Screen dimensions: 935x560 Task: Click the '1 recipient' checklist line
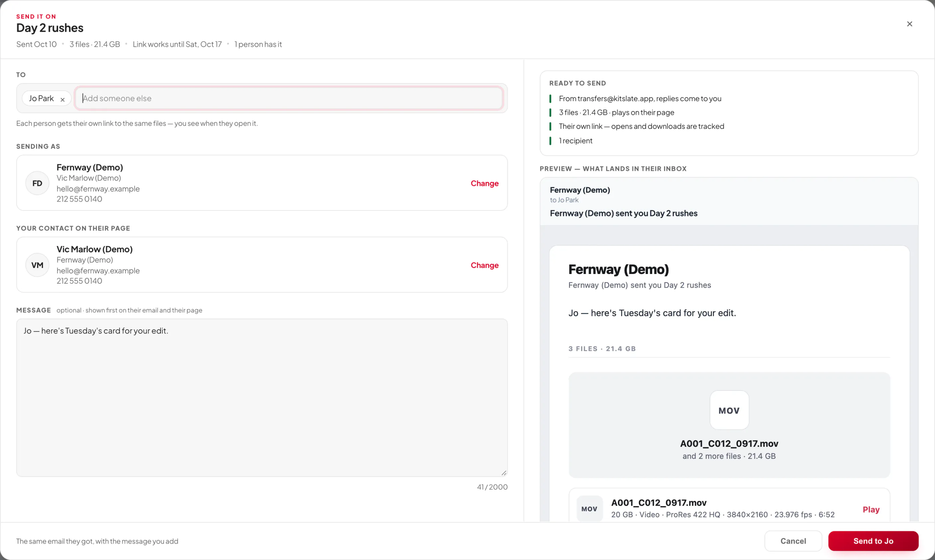point(575,141)
